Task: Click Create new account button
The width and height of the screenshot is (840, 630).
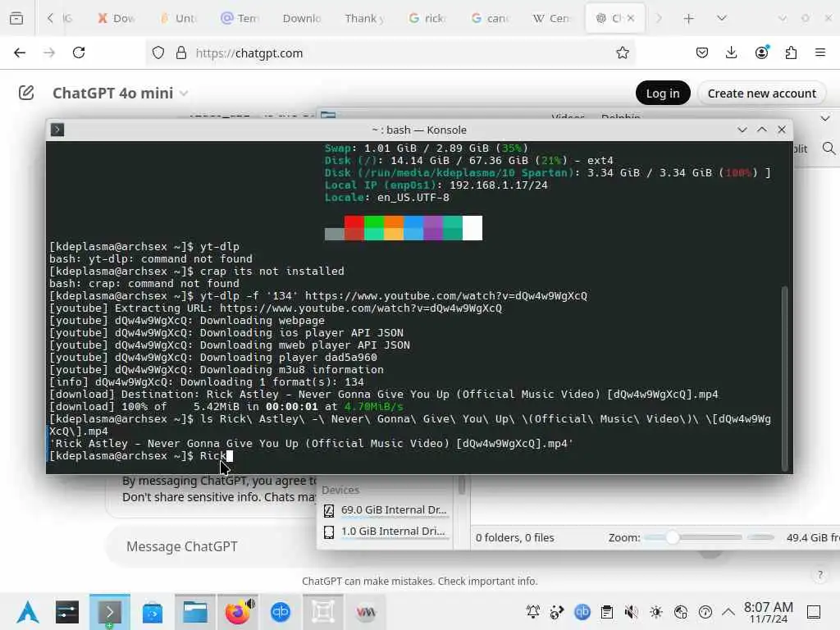Action: tap(762, 94)
